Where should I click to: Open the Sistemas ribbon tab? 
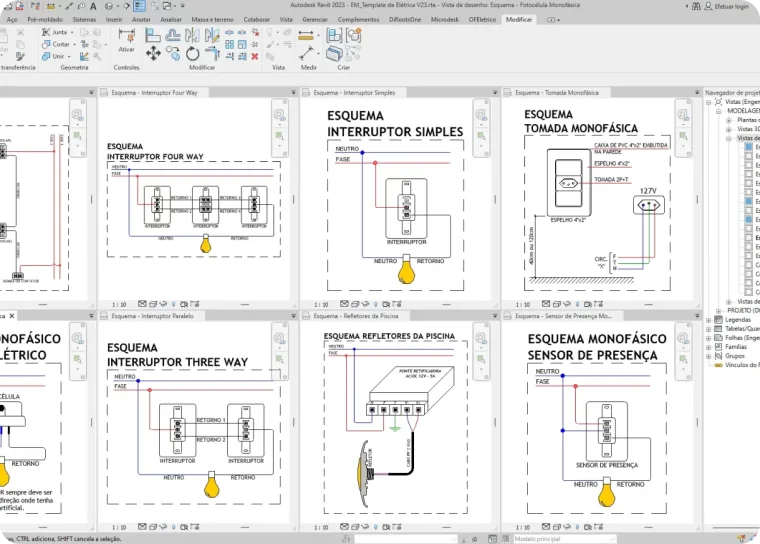point(84,19)
